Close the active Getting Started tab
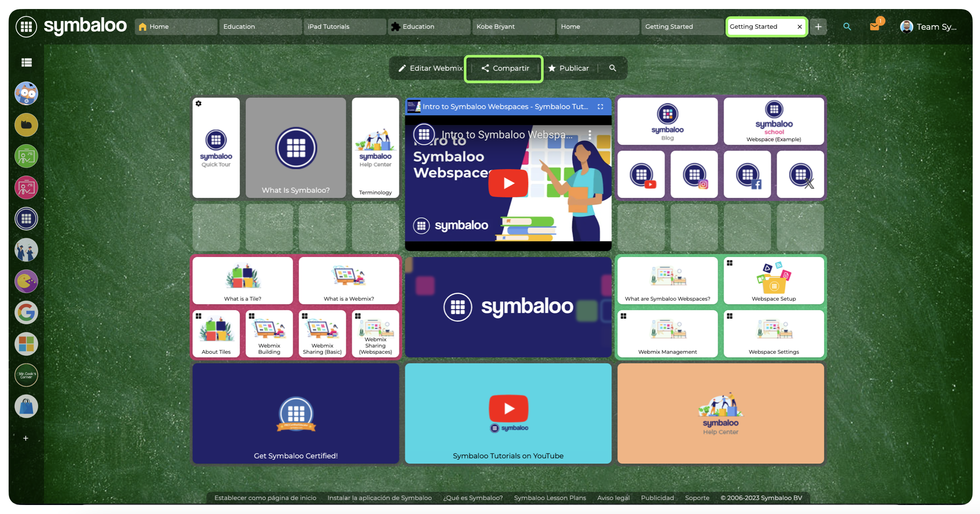The width and height of the screenshot is (980, 514). coord(800,27)
